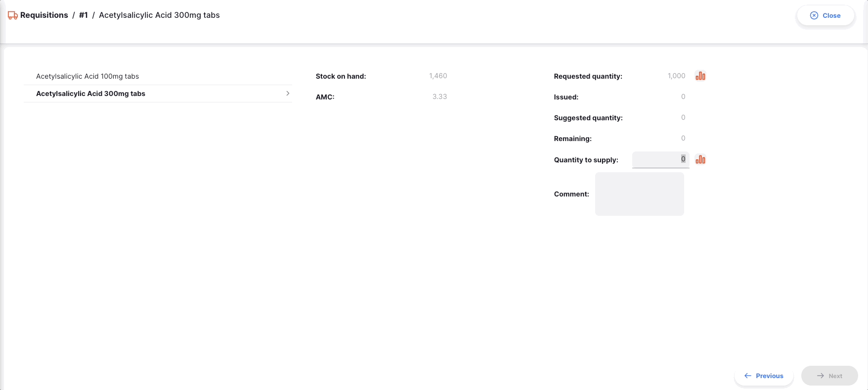The image size is (868, 390).
Task: Click AMC value 3.33
Action: 439,97
